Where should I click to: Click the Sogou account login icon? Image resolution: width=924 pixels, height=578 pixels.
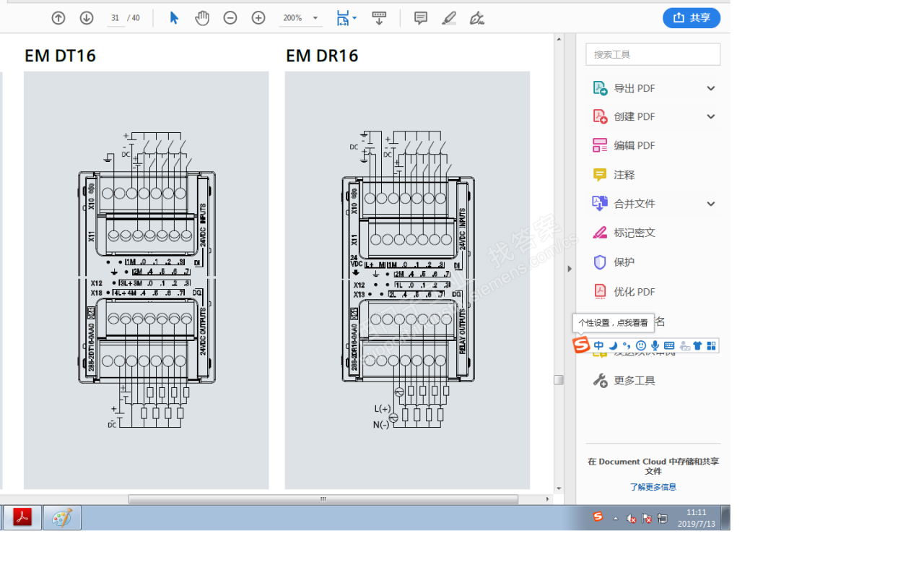pos(684,346)
